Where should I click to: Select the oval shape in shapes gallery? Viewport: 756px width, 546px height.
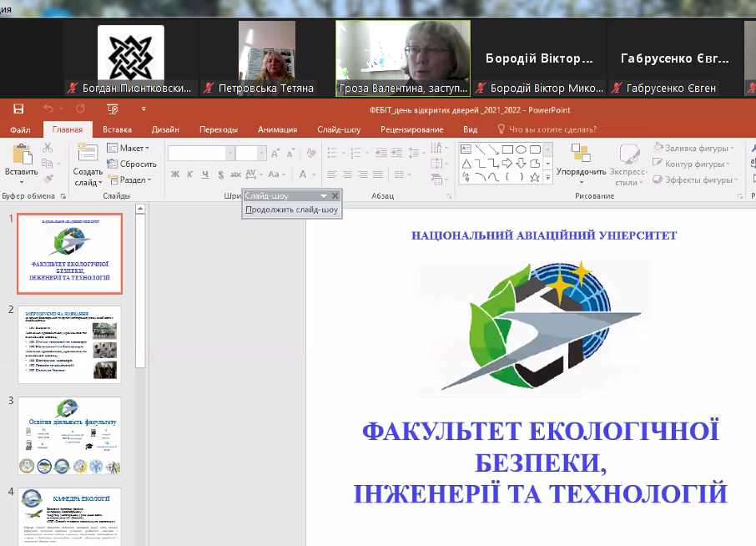(521, 149)
